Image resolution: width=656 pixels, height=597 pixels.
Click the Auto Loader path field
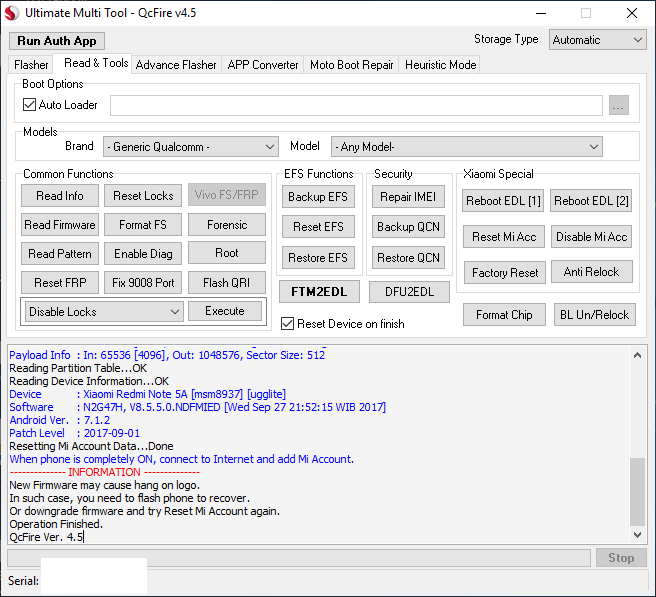[356, 105]
